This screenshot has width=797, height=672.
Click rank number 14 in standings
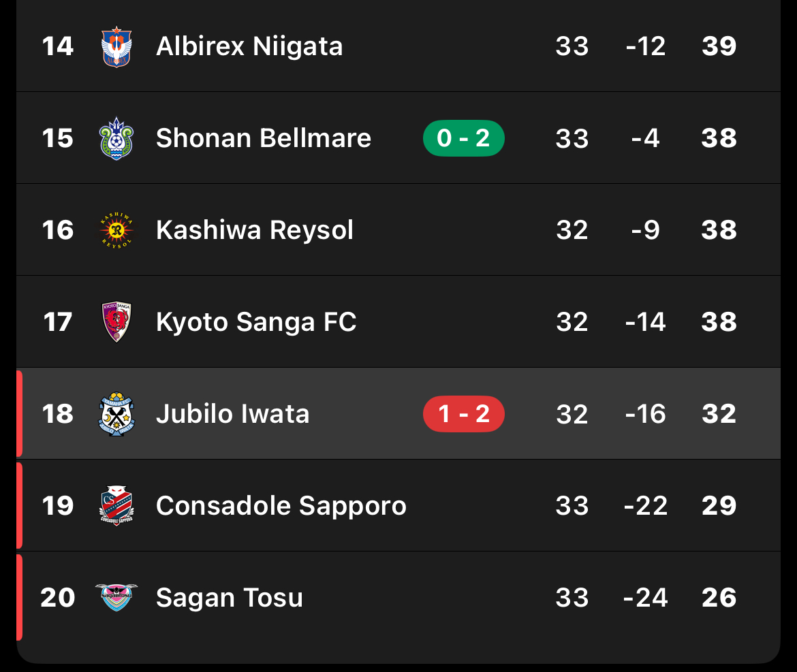pos(58,47)
